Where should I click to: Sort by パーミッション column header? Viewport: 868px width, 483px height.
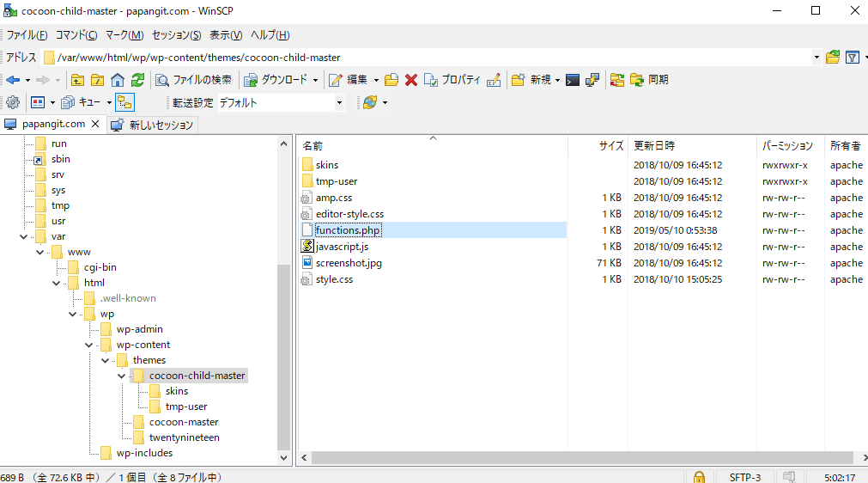(x=790, y=146)
